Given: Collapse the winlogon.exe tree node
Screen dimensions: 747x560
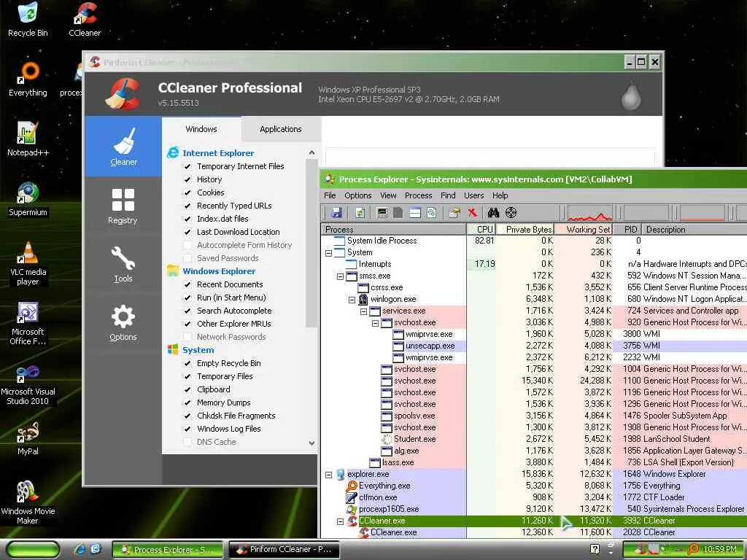Looking at the screenshot, I should click(352, 300).
